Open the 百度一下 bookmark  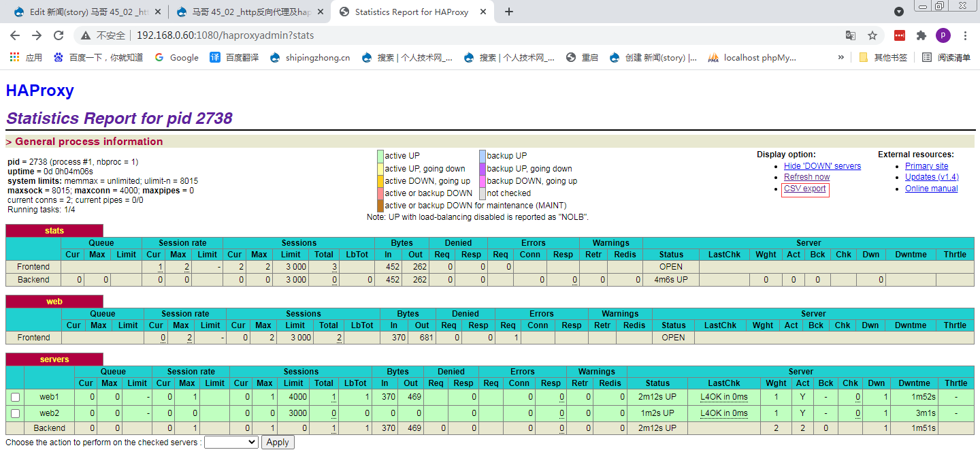point(98,57)
